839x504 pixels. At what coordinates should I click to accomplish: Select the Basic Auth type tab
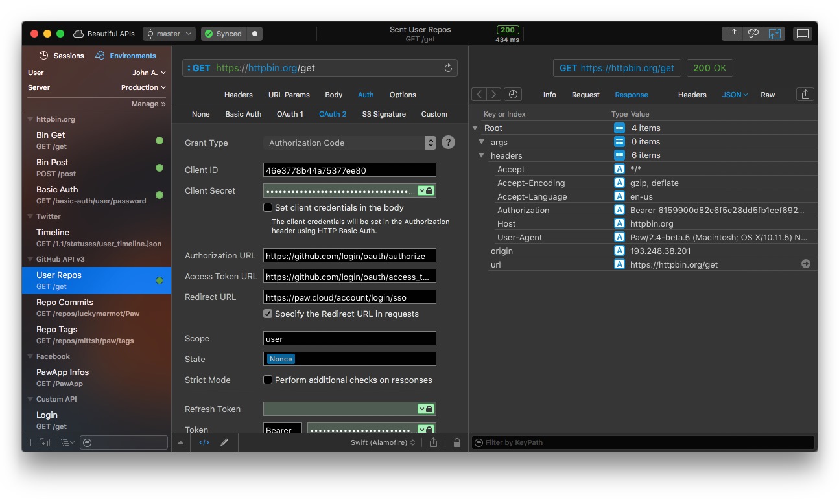pos(243,114)
